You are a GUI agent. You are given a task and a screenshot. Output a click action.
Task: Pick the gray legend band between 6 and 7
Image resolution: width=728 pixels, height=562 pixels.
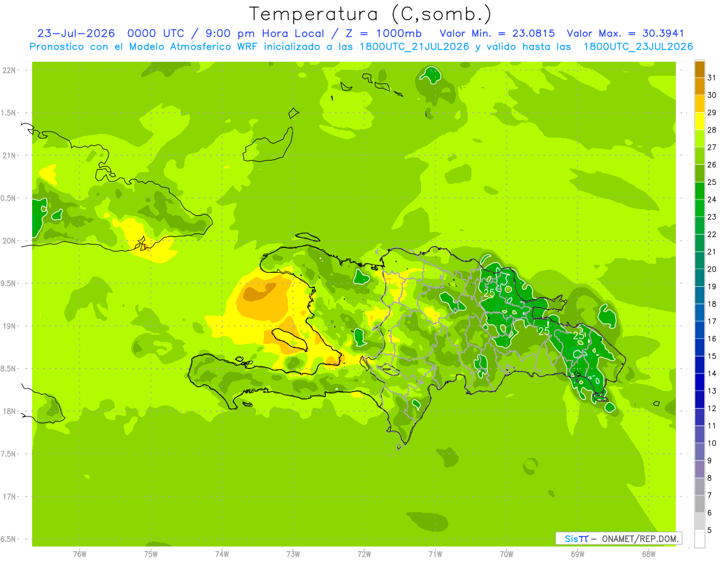coord(699,504)
